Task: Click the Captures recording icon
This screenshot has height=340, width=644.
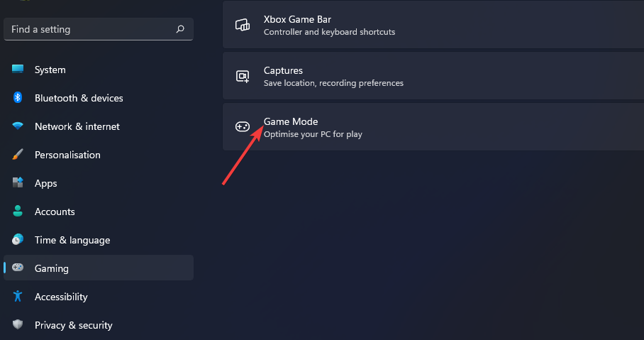Action: tap(243, 76)
